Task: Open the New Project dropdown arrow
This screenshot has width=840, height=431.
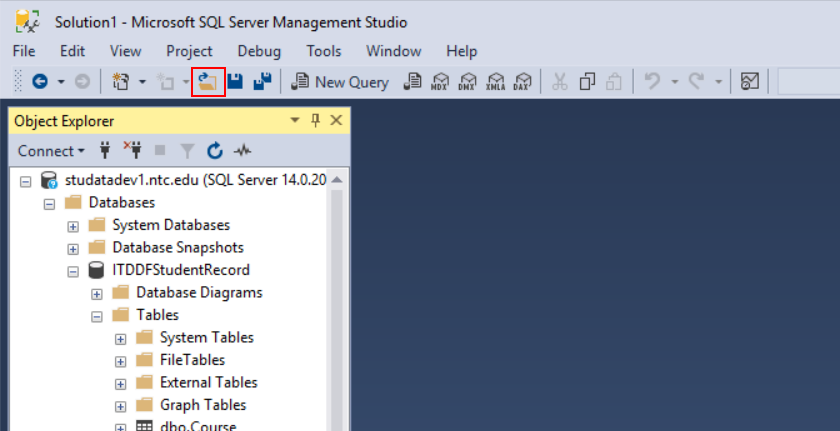Action: [142, 82]
